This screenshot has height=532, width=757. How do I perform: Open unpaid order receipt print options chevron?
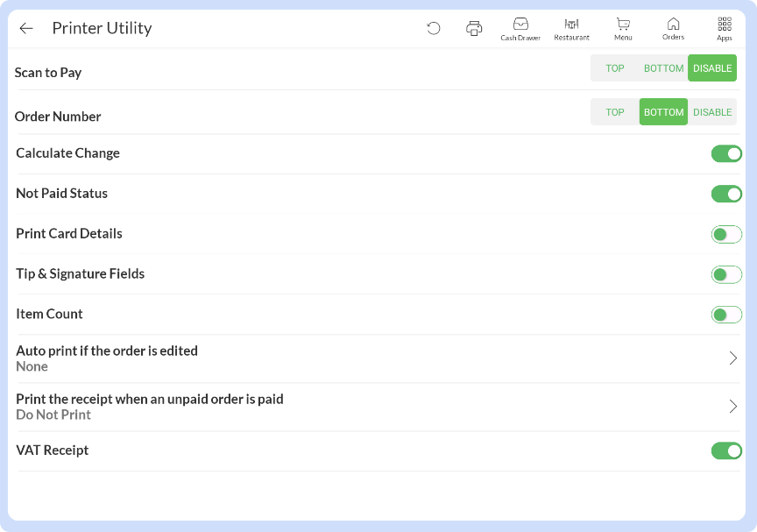click(732, 407)
